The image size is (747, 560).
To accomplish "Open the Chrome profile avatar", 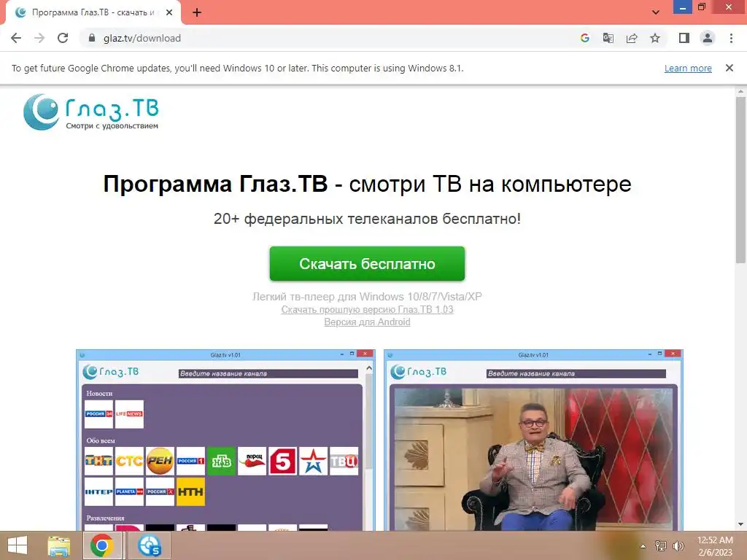I will tap(708, 38).
